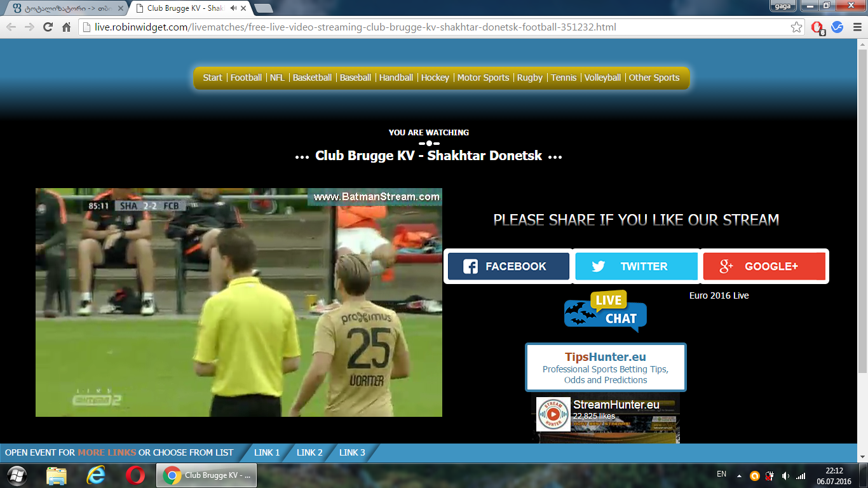Go back to the previous page
The width and height of the screenshot is (868, 488).
11,27
